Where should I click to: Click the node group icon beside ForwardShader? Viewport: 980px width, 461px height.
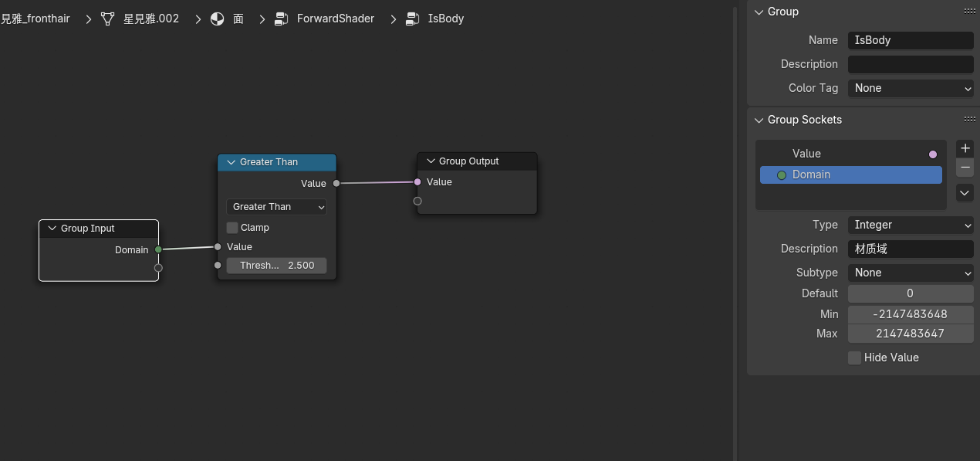point(282,19)
